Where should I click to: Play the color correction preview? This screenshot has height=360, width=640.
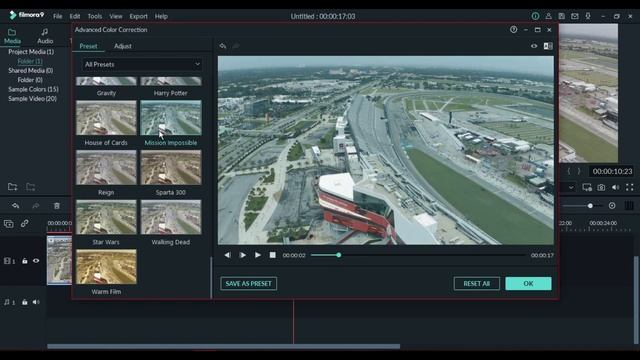coord(258,255)
